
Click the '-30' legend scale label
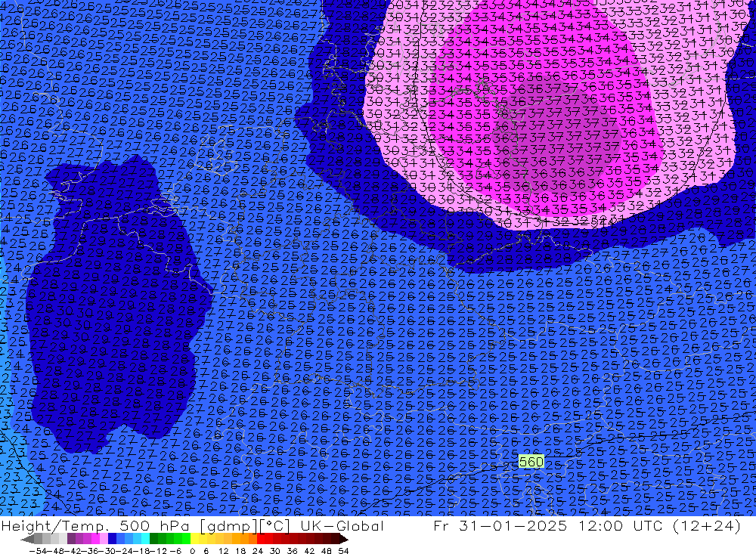(x=107, y=551)
